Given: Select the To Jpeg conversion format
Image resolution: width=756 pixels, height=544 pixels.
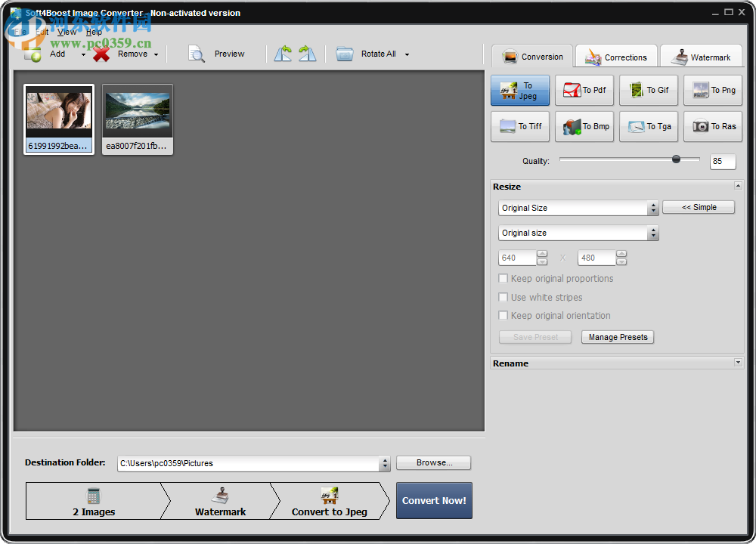Looking at the screenshot, I should point(519,90).
